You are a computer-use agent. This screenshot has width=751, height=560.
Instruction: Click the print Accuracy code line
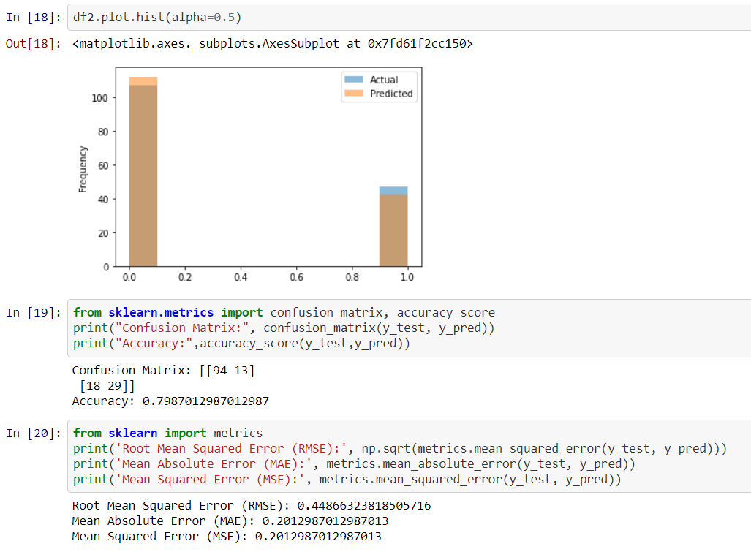pyautogui.click(x=241, y=343)
